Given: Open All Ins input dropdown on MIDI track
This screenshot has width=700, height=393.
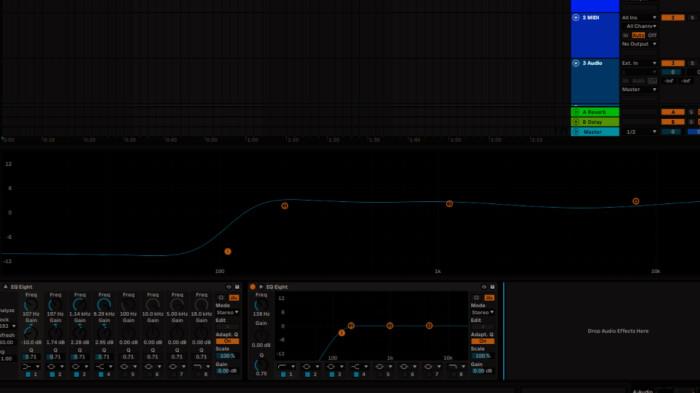Looking at the screenshot, I should 639,17.
